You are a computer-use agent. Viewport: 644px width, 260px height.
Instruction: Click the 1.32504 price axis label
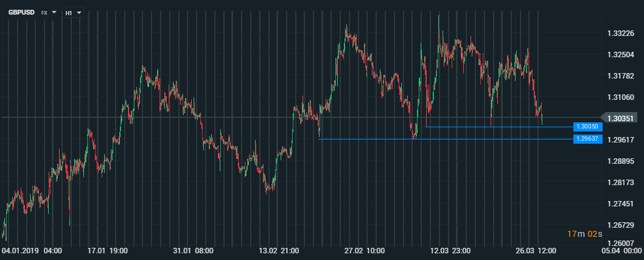pos(620,55)
